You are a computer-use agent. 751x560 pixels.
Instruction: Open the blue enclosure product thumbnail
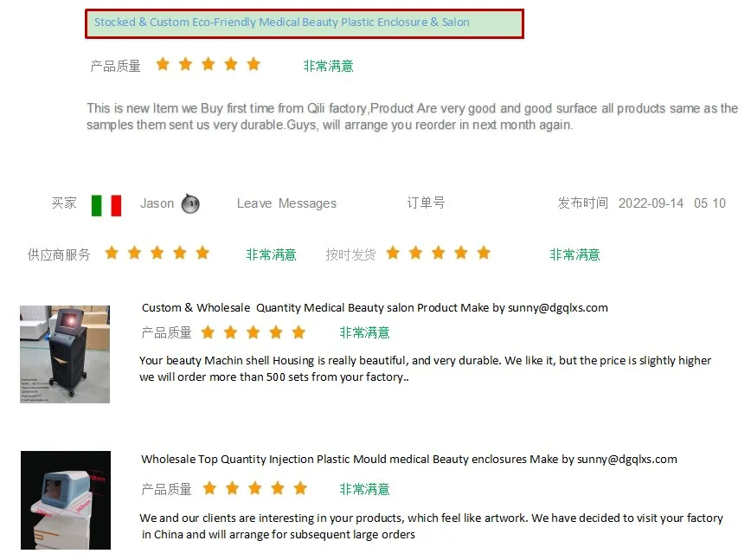66,499
